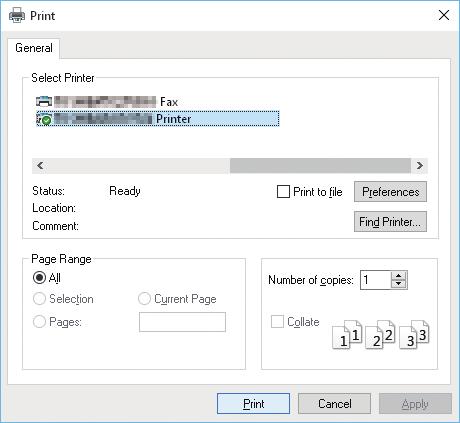460x423 pixels.
Task: Click the Pages range text field
Action: tap(182, 322)
